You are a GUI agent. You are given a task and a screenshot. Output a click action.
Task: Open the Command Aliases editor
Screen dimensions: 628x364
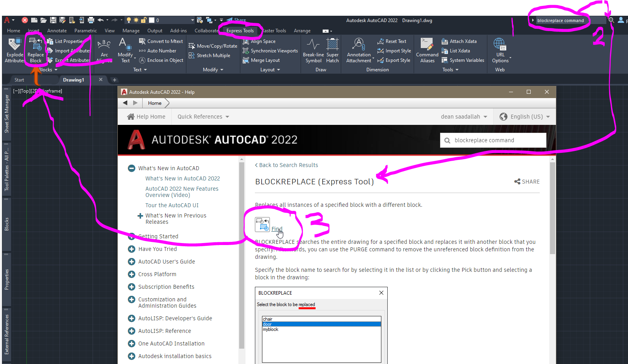427,50
